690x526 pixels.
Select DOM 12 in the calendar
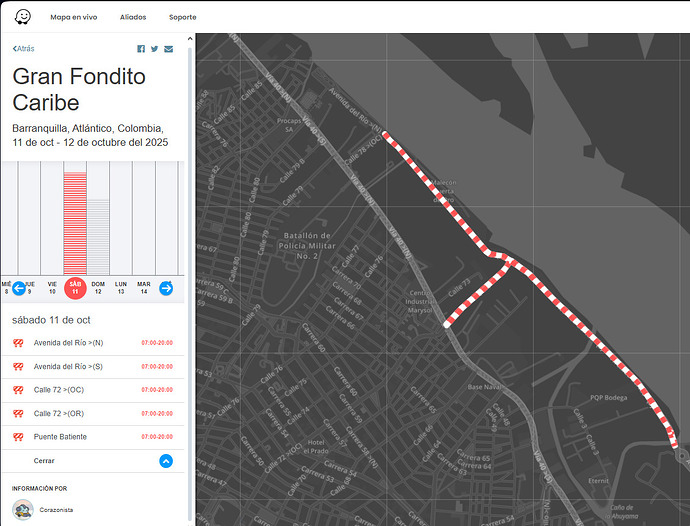(x=98, y=288)
